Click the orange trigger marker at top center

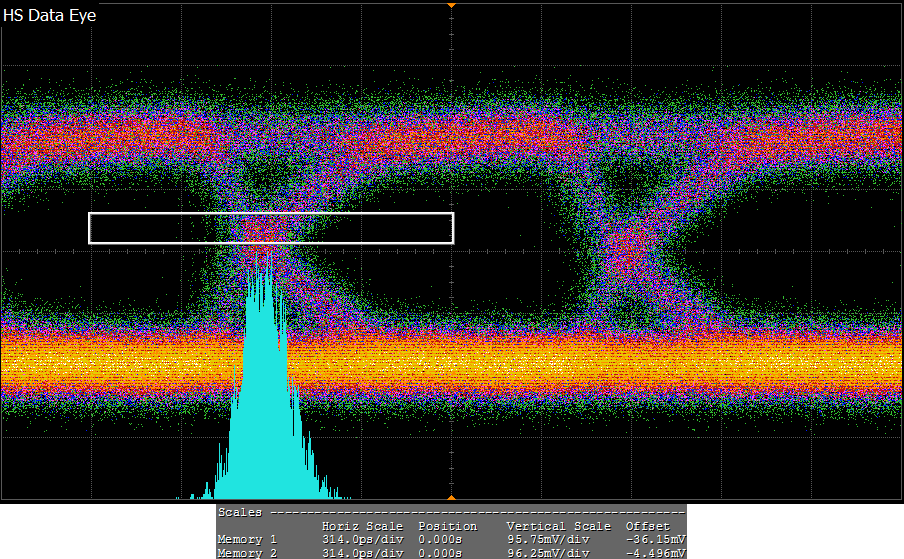(451, 5)
